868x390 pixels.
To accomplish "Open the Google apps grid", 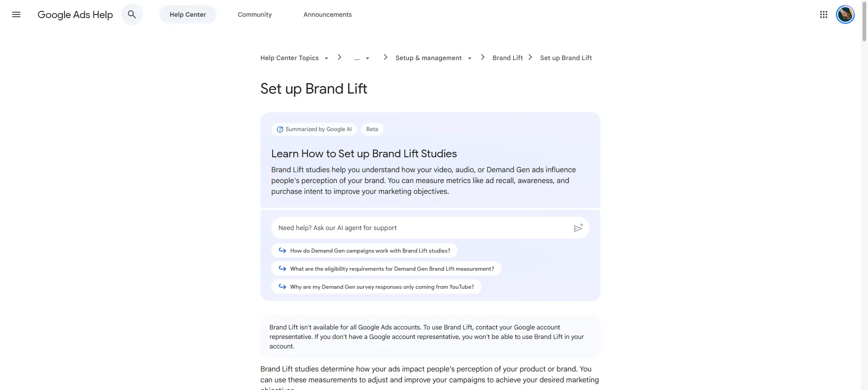I will point(824,14).
